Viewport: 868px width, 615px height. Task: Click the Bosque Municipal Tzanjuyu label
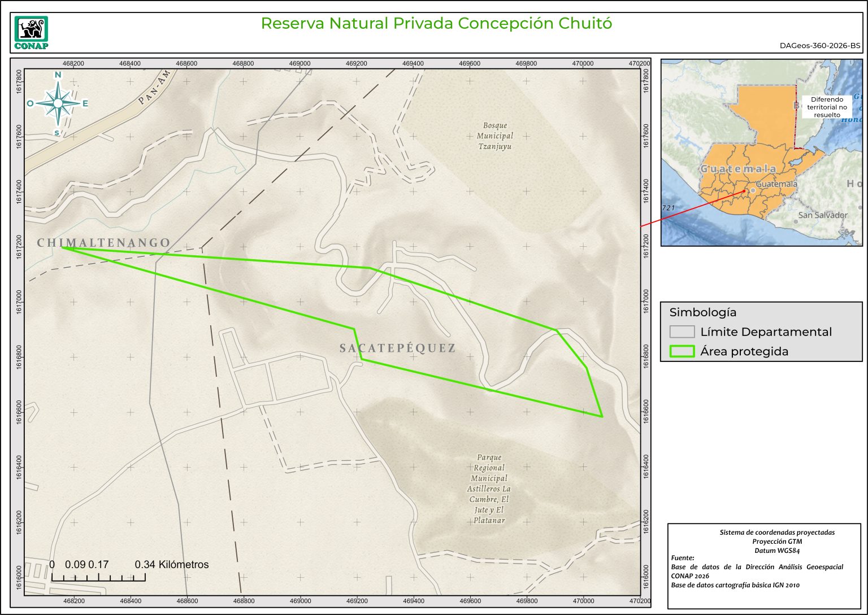[494, 136]
